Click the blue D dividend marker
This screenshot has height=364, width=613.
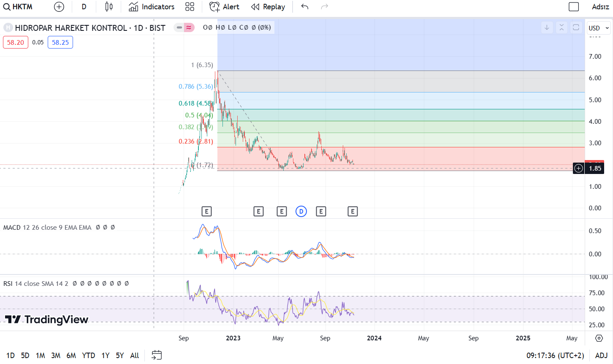(x=301, y=212)
